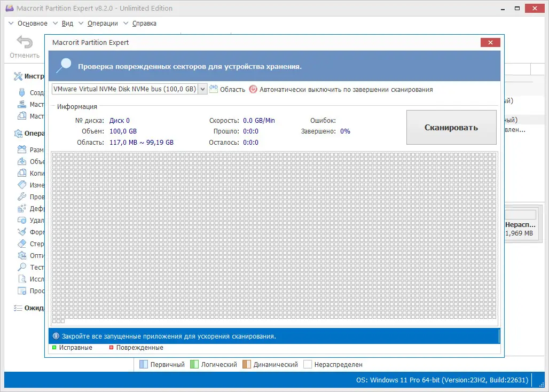Click the Macrorit app logo in title bar
Viewport: 549px width, 392px height.
click(x=10, y=7)
